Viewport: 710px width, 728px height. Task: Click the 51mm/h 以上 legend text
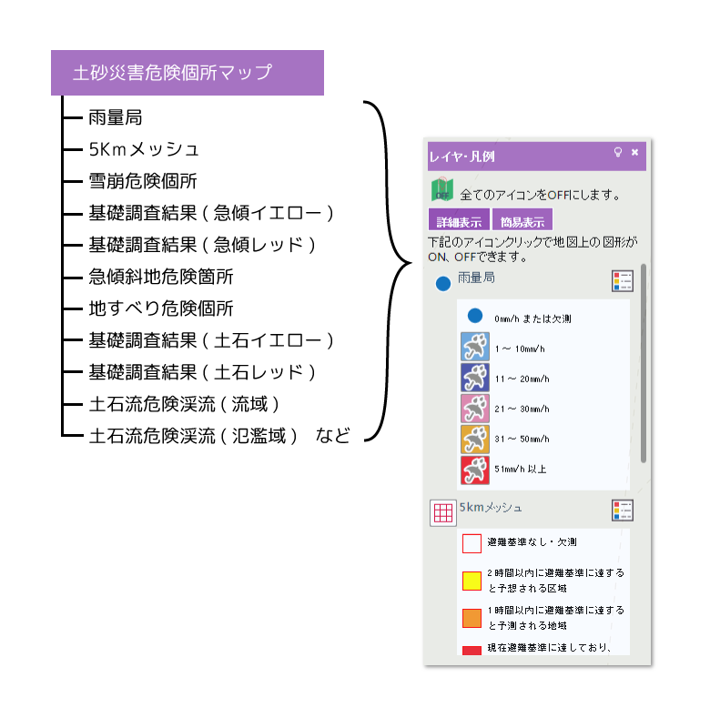point(520,469)
